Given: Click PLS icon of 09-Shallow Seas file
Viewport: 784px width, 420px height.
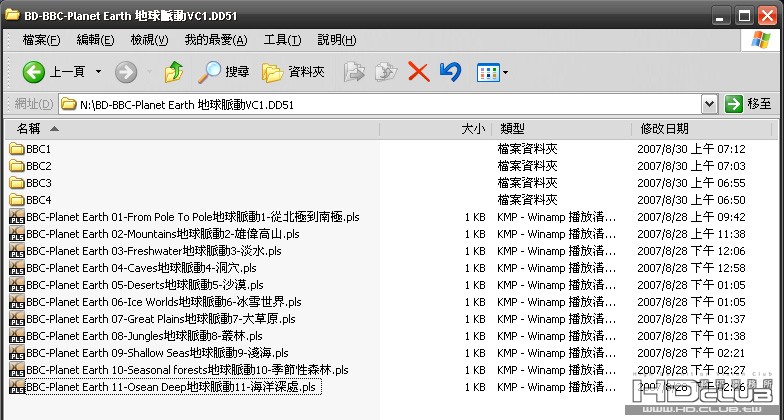Looking at the screenshot, I should point(17,353).
